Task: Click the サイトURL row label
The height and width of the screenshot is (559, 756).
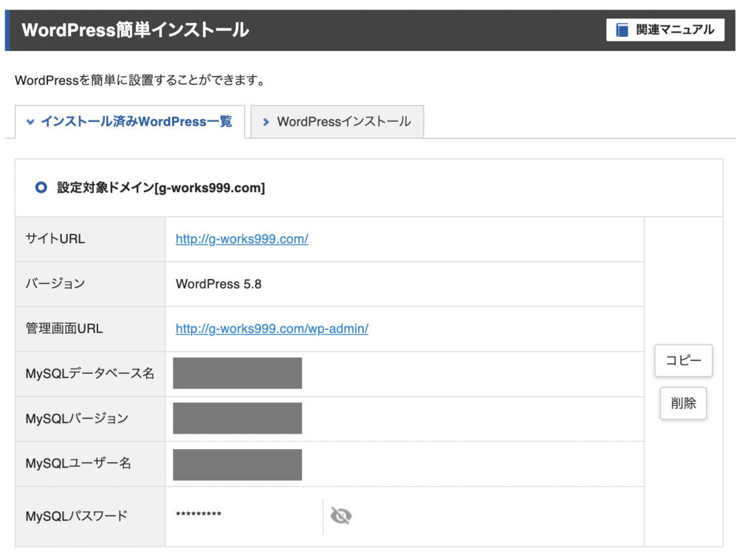Action: [55, 239]
